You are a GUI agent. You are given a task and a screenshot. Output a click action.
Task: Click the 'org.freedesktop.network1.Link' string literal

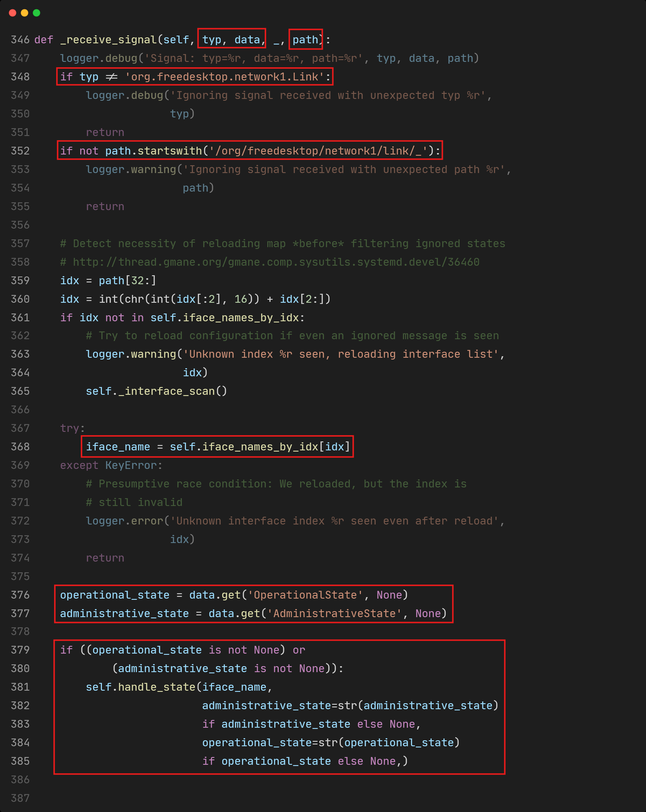[x=224, y=77]
